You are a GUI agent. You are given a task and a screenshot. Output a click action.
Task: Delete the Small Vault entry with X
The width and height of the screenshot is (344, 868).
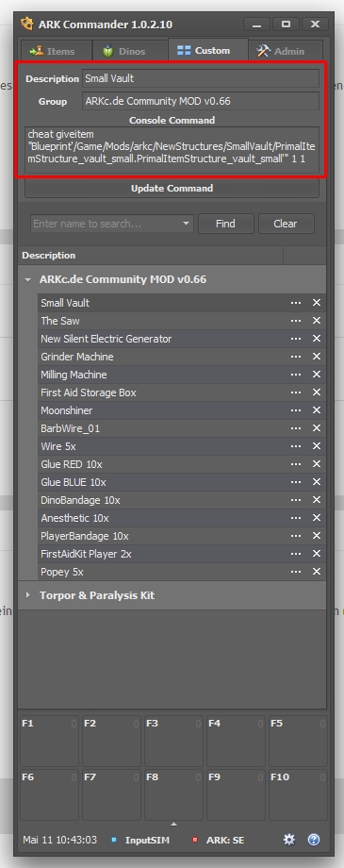pos(317,303)
